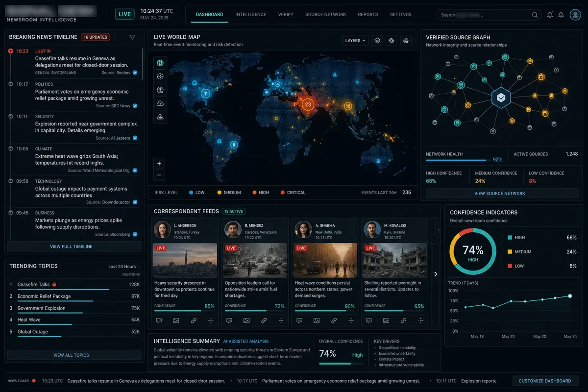Toggle the cloud weather map tool
Image resolution: width=588 pixels, height=392 pixels.
point(160,103)
